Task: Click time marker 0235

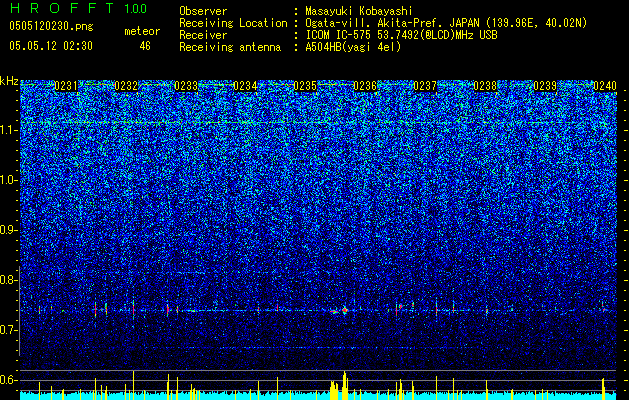Action: coord(305,86)
